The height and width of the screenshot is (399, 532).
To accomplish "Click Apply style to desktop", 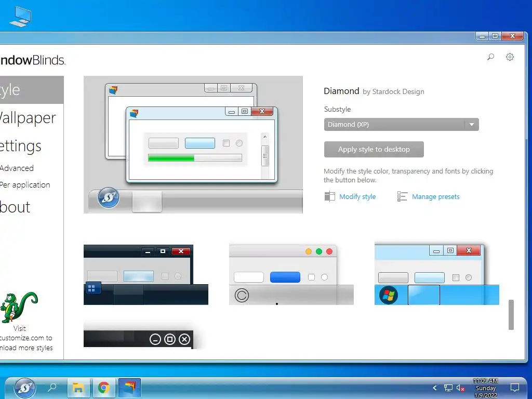I will tap(374, 149).
